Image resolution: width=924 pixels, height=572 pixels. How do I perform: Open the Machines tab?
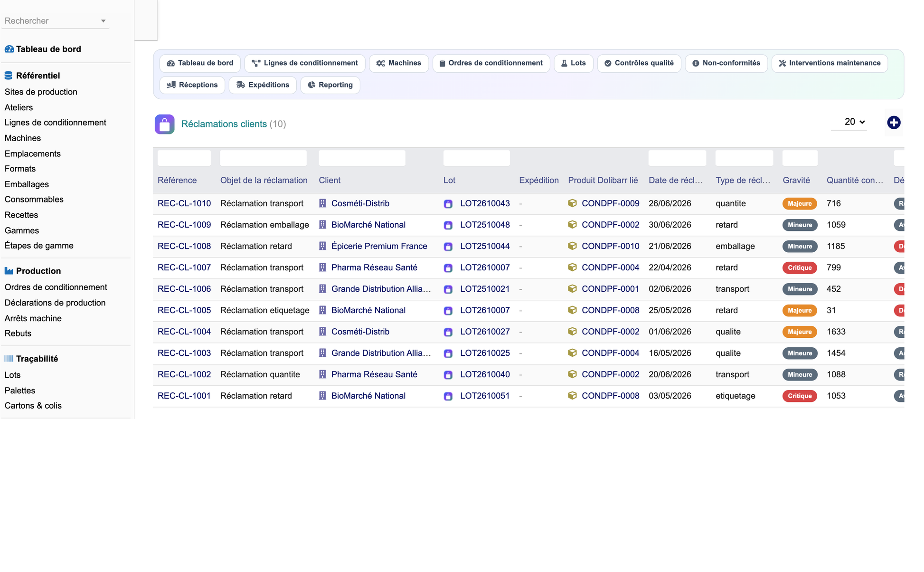pyautogui.click(x=399, y=63)
